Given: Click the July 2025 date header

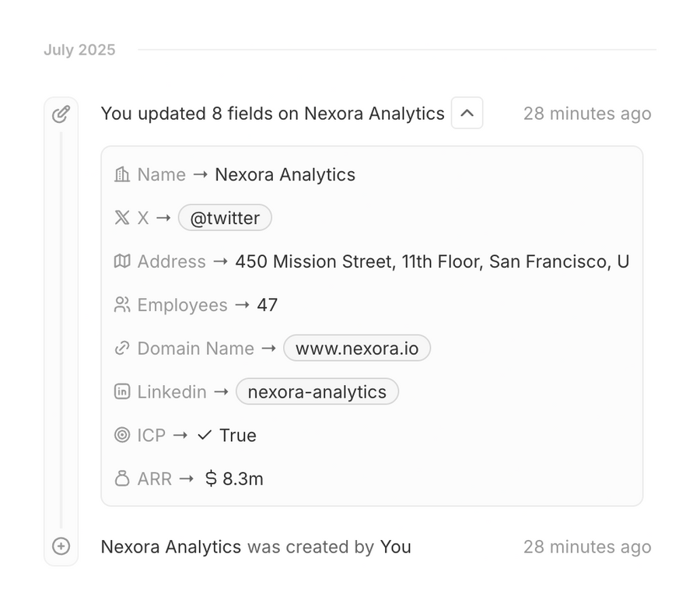Looking at the screenshot, I should coord(79,49).
